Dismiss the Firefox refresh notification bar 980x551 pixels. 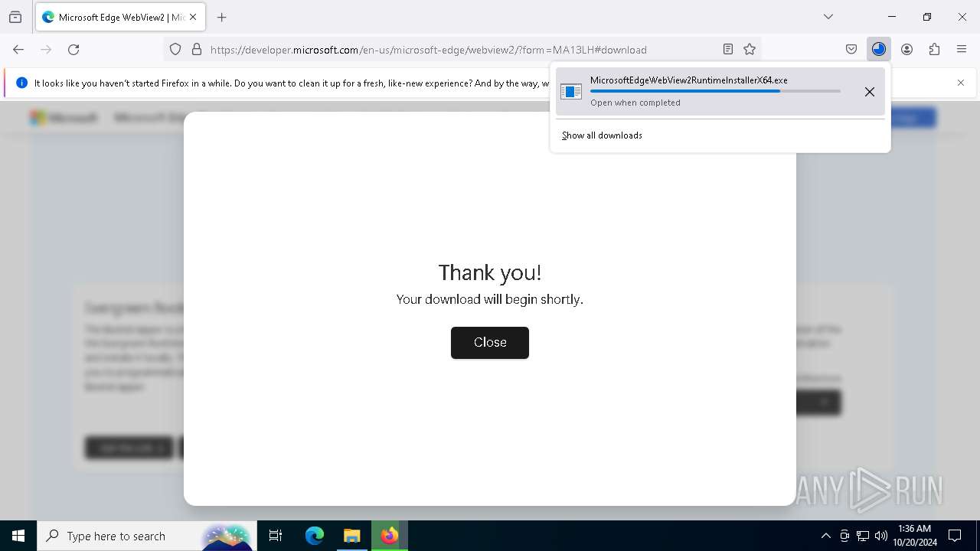[x=961, y=83]
